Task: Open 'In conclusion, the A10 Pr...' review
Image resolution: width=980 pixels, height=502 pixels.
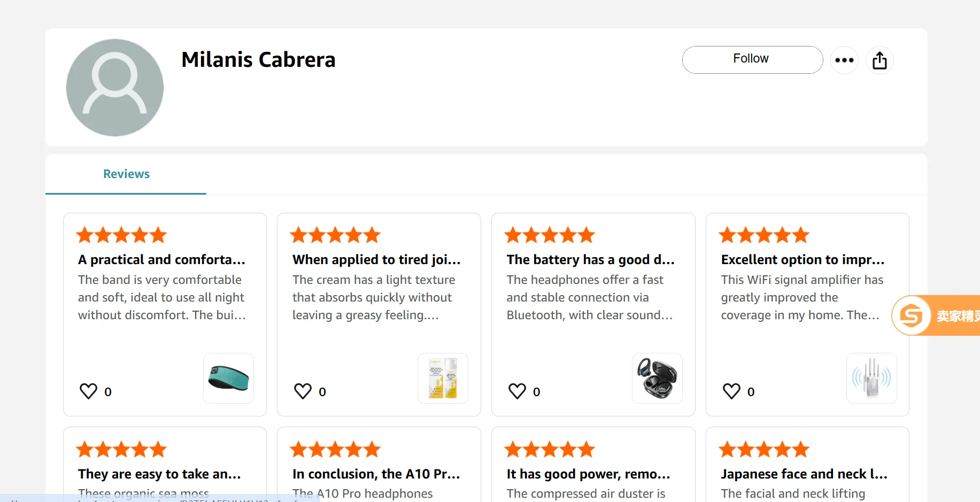Action: click(376, 474)
